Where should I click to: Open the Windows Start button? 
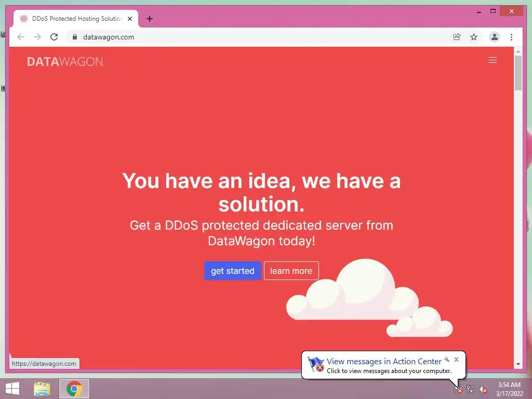point(12,389)
